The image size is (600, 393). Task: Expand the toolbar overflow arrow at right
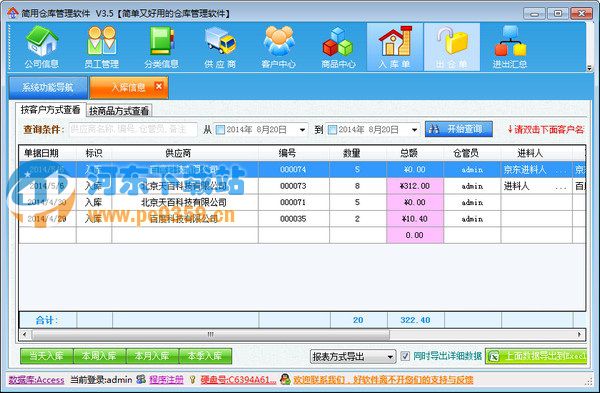click(589, 68)
